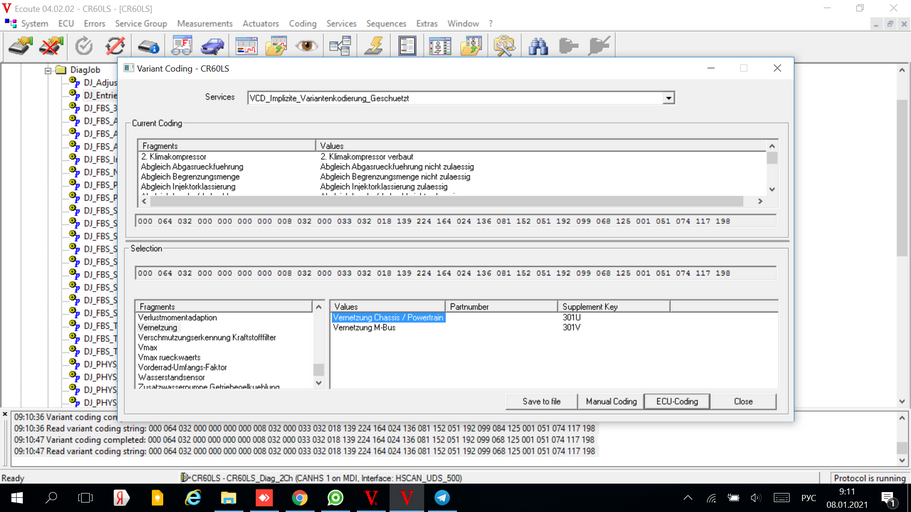Click the lightning bolt flash icon
This screenshot has height=512, width=911.
pos(374,46)
